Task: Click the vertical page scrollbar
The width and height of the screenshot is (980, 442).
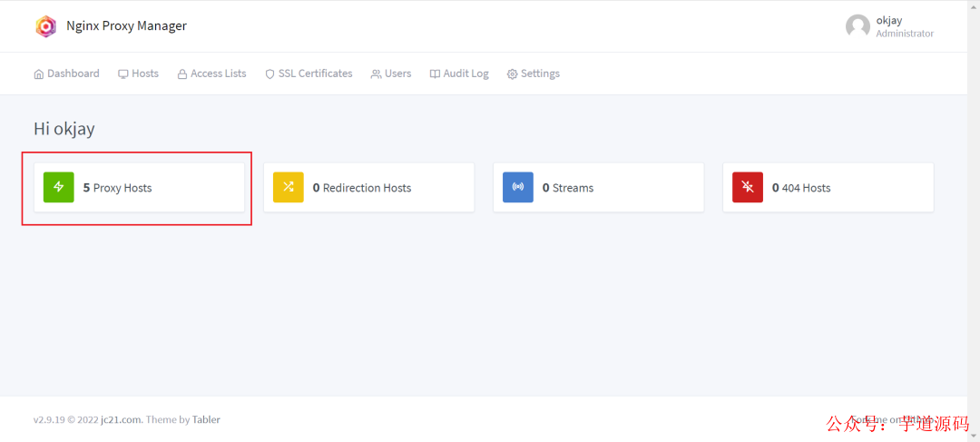Action: 974,221
